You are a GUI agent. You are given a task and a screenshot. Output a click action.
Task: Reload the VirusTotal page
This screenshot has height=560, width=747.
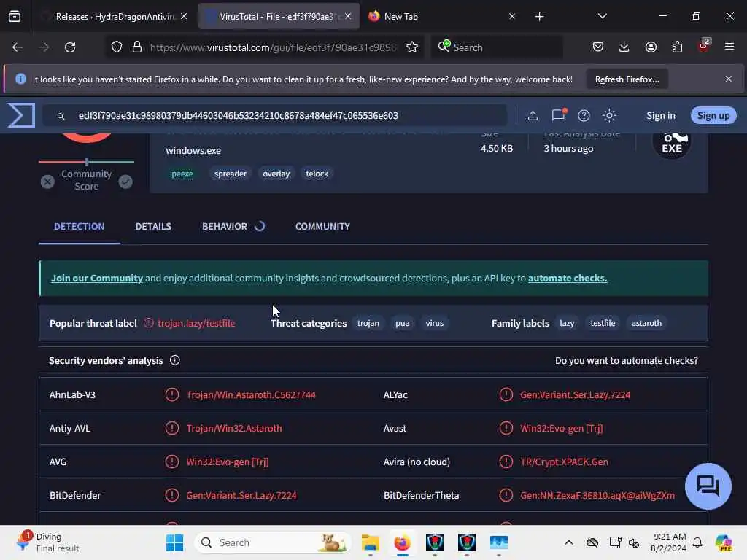pos(70,47)
